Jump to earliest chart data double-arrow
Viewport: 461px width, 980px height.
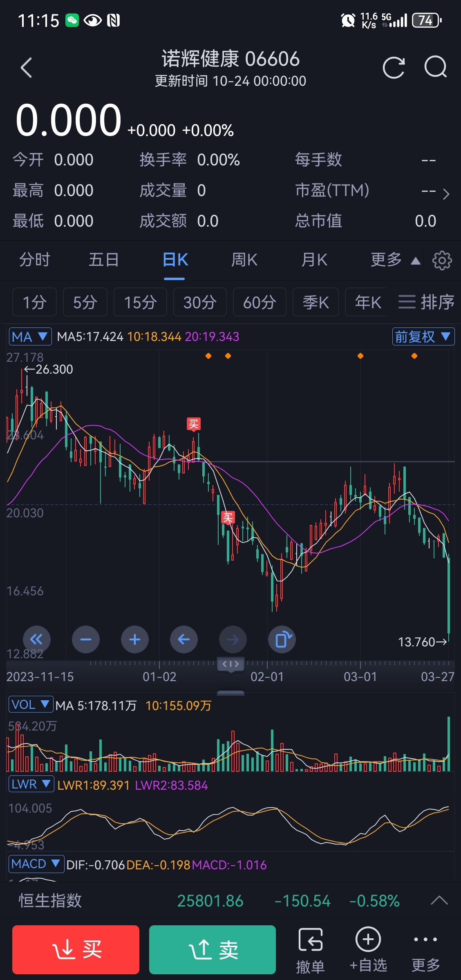coord(37,639)
